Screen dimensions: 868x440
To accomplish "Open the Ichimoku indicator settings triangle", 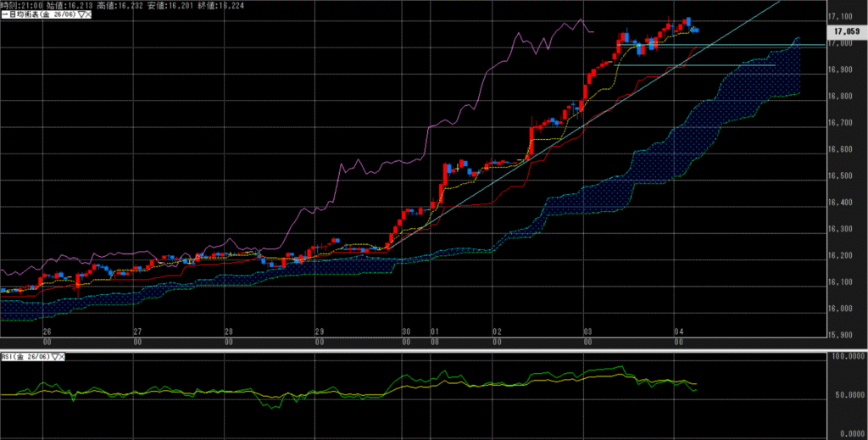I will [x=81, y=16].
